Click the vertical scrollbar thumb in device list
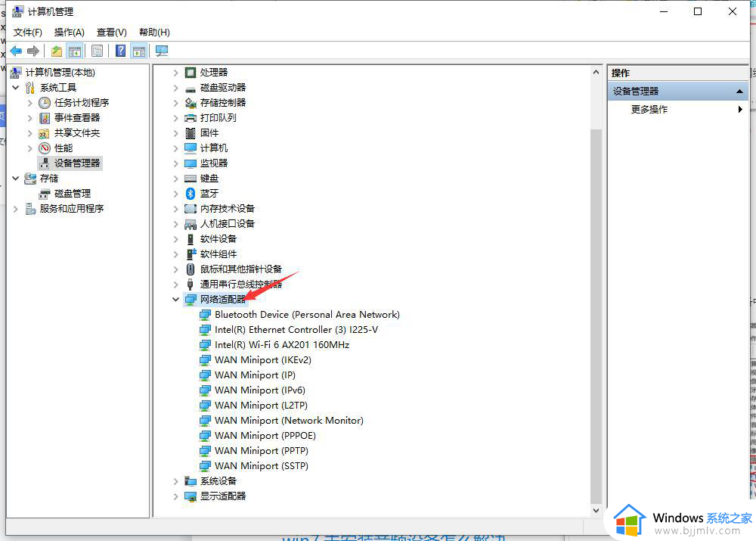This screenshot has height=541, width=756. [x=596, y=316]
